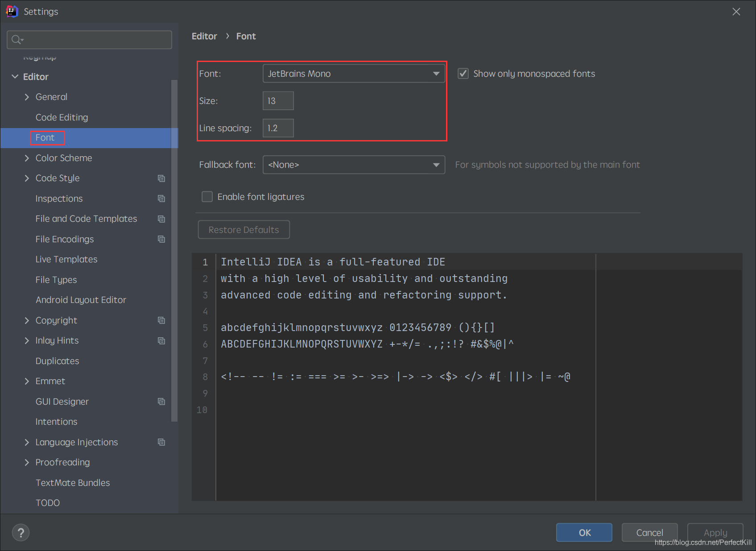Expand the Color Scheme node
The height and width of the screenshot is (551, 756).
[27, 158]
